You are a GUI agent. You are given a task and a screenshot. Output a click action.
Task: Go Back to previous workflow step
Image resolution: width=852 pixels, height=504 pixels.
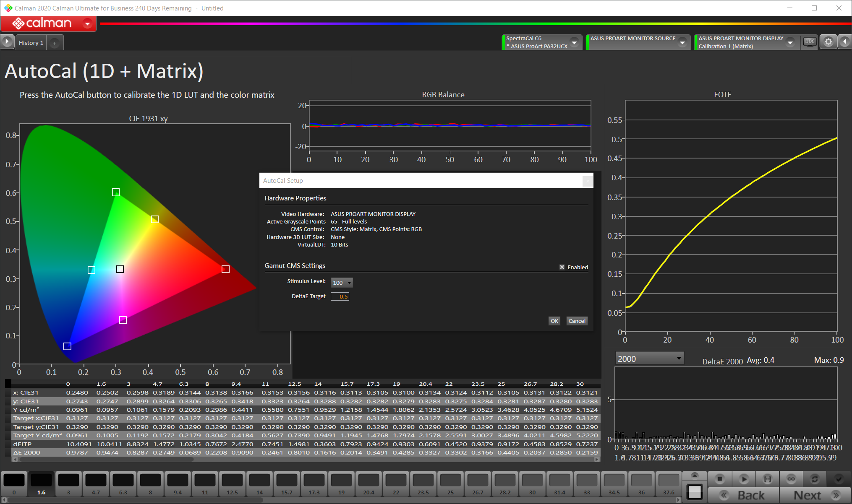[743, 495]
